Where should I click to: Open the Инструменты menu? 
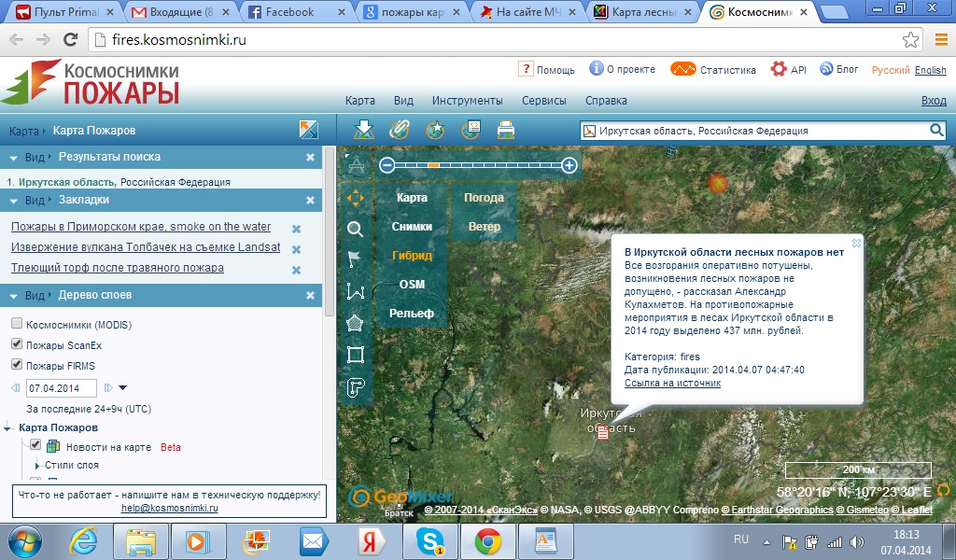pos(467,101)
